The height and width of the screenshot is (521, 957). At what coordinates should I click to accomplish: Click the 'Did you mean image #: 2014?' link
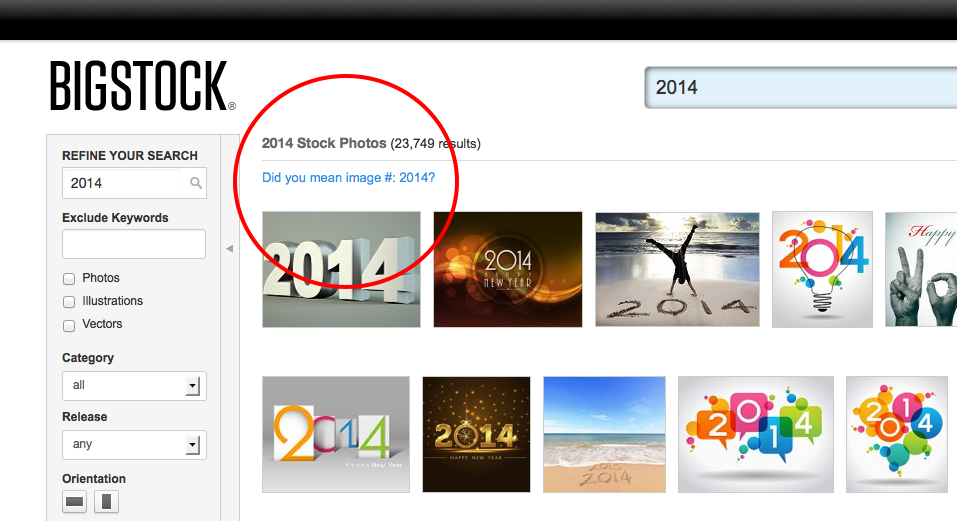(348, 178)
